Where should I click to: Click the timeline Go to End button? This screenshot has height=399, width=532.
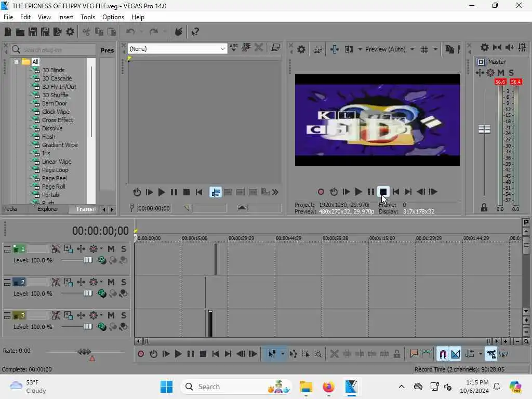(x=228, y=354)
